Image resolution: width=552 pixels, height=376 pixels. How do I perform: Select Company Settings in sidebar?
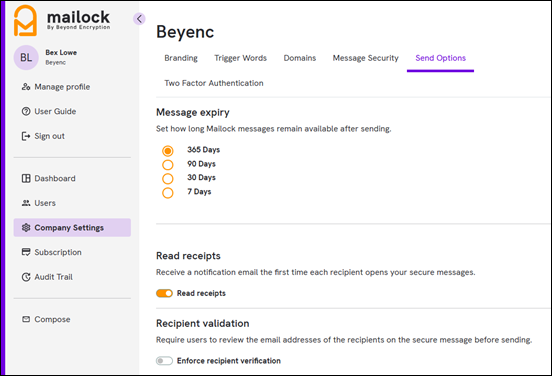tap(72, 227)
